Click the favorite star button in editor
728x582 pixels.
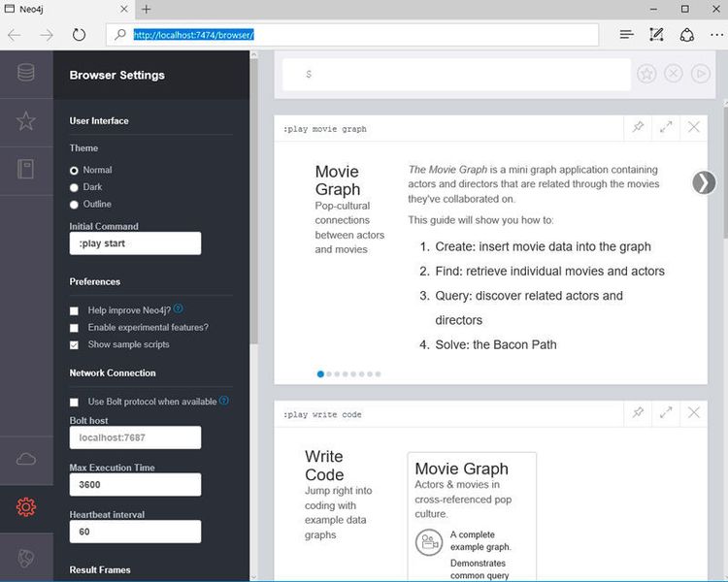click(646, 74)
